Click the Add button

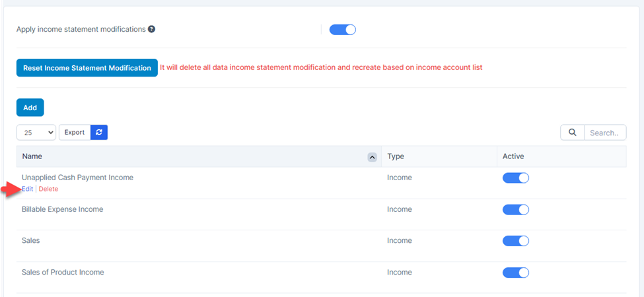pyautogui.click(x=30, y=108)
